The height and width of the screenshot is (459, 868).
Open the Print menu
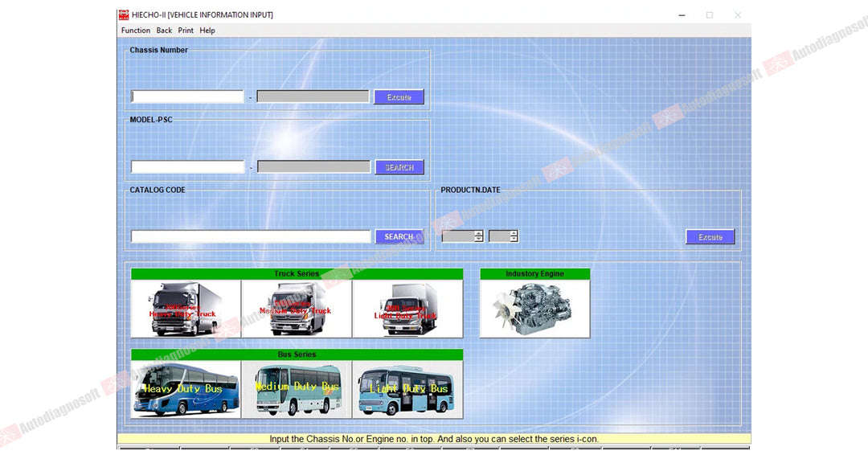(186, 31)
